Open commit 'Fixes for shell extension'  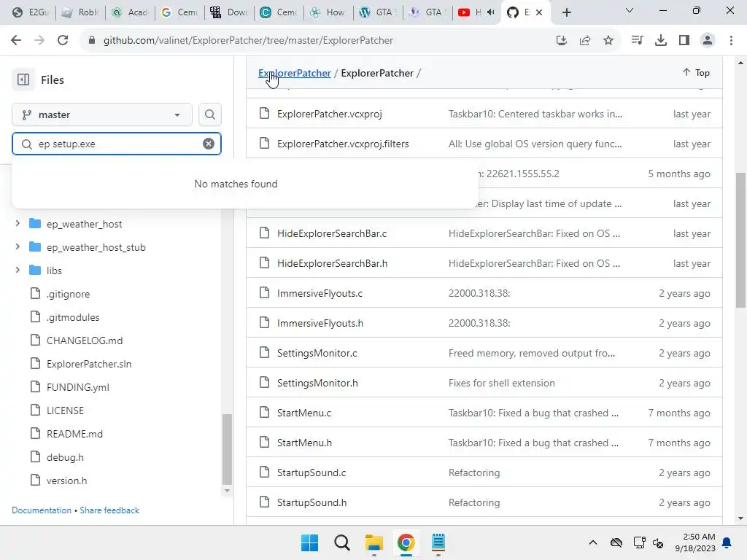click(502, 383)
